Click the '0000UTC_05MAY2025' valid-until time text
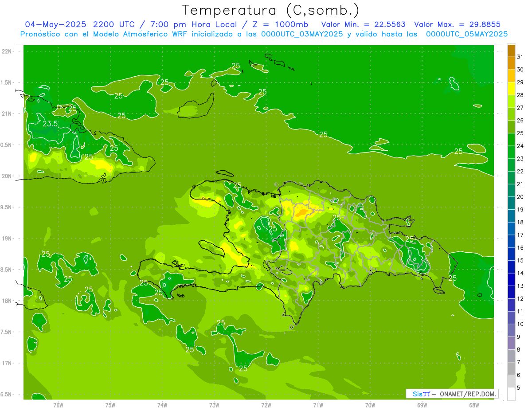 pyautogui.click(x=467, y=34)
